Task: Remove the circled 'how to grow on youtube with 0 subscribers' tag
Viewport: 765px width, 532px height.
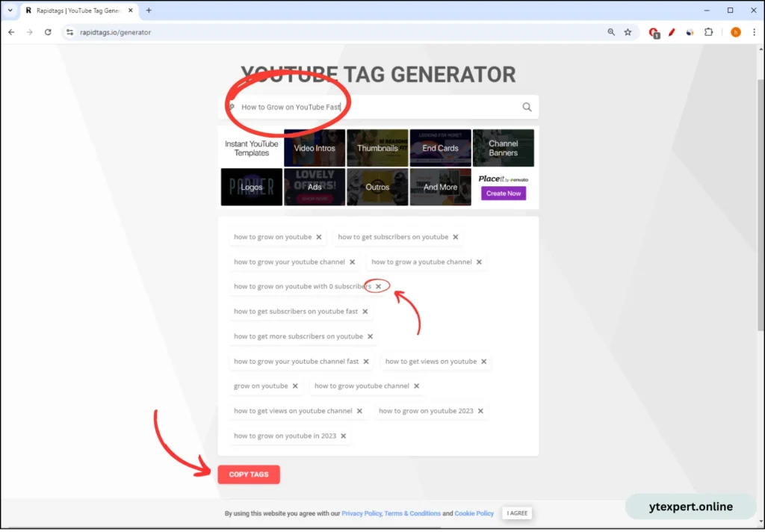Action: coord(379,285)
